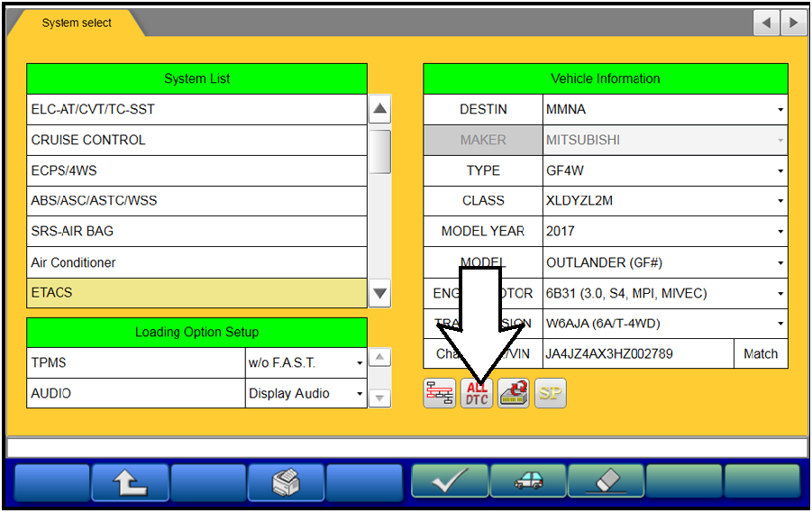Click the car icon in bottom bar
The height and width of the screenshot is (513, 812).
[x=528, y=482]
